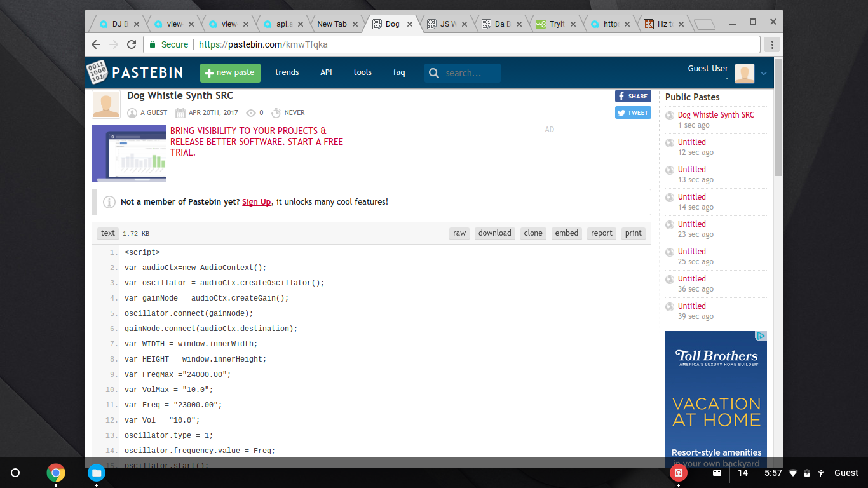The image size is (868, 488).
Task: Open notification count 14
Action: click(743, 473)
